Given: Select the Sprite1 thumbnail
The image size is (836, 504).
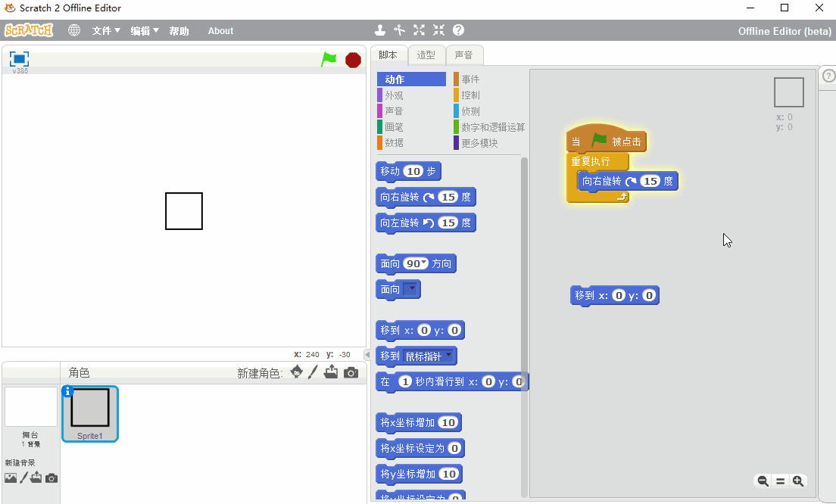Looking at the screenshot, I should pos(89,413).
